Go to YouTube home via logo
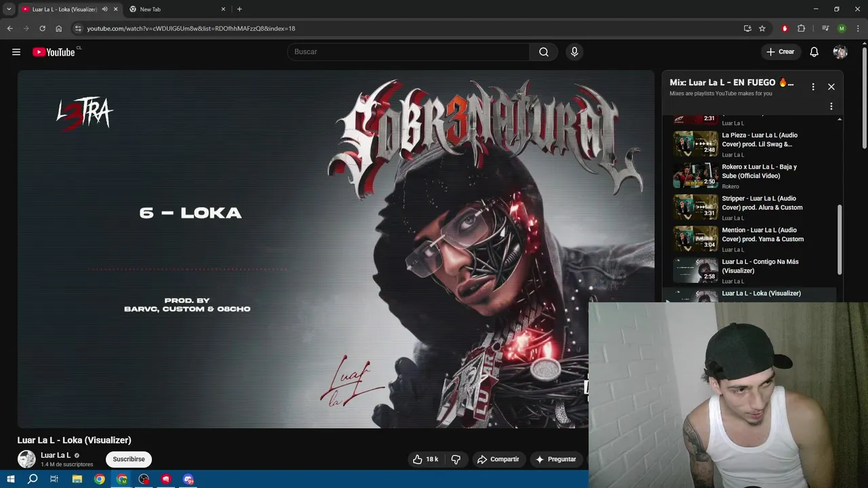868x488 pixels. (54, 52)
